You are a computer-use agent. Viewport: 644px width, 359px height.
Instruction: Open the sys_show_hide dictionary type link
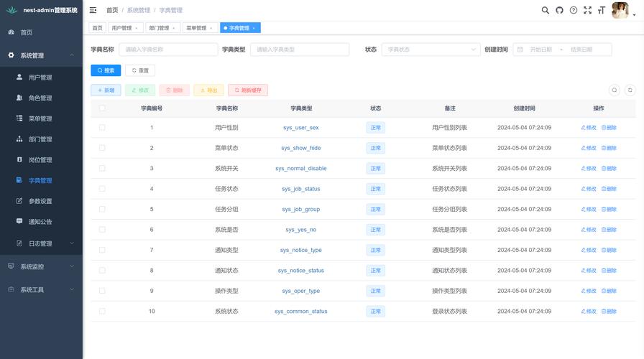[x=301, y=148]
